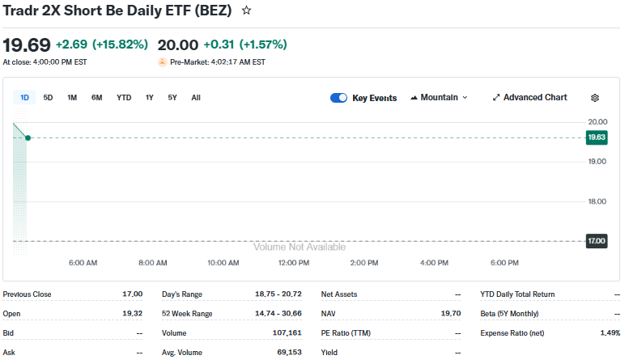Choose the 6M chart range
The image size is (629, 364).
(x=97, y=98)
